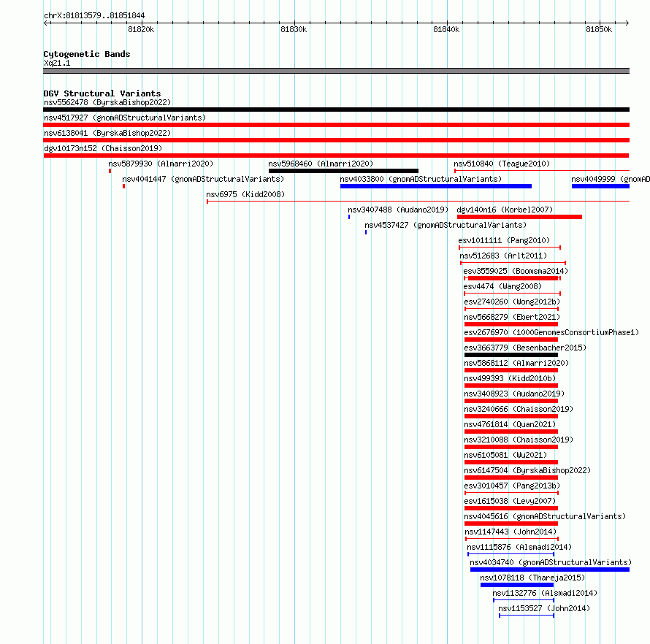Click nsv4041447 gnomAD variant label
Viewport: 650px width, 644px height.
[203, 179]
